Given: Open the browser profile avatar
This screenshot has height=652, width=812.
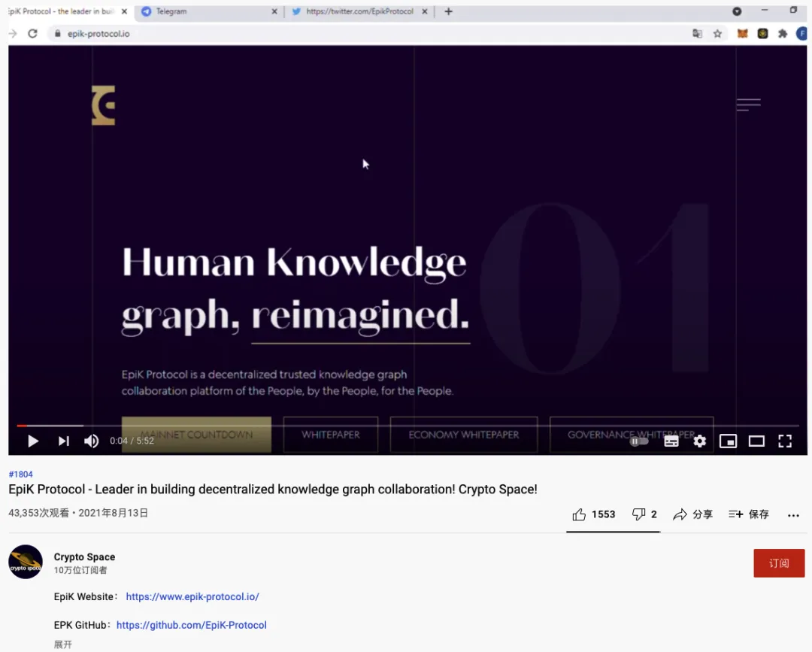Looking at the screenshot, I should [x=801, y=34].
